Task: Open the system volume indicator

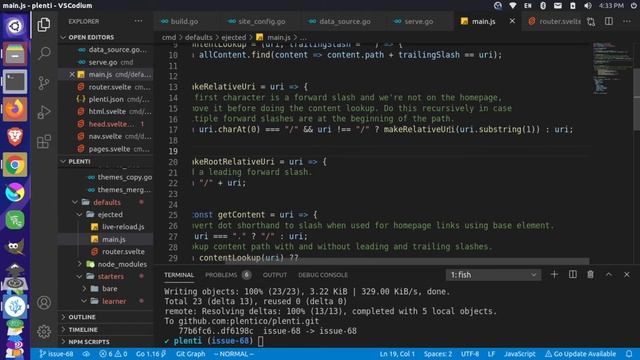Action: pyautogui.click(x=587, y=5)
